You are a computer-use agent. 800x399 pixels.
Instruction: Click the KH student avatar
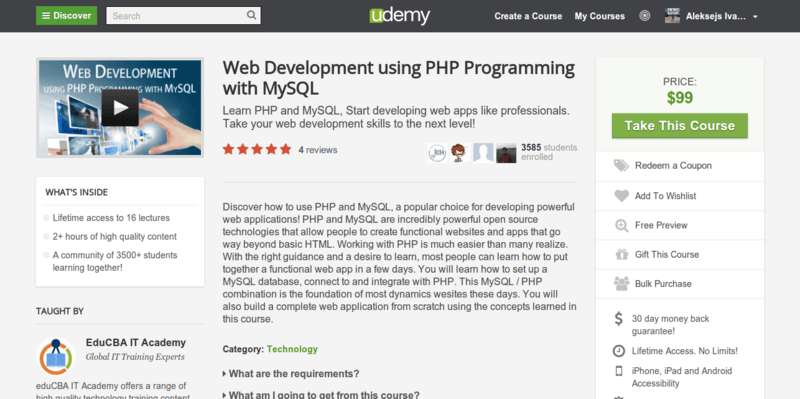click(437, 153)
